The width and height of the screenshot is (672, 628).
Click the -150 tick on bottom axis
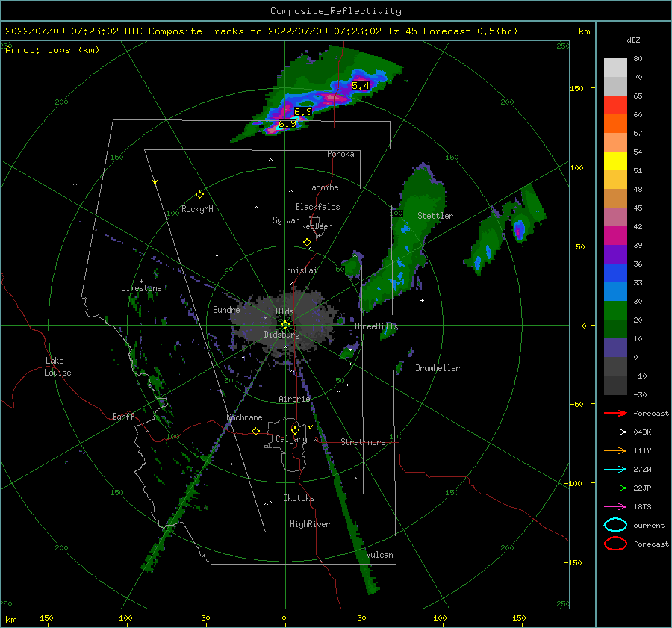[44, 618]
